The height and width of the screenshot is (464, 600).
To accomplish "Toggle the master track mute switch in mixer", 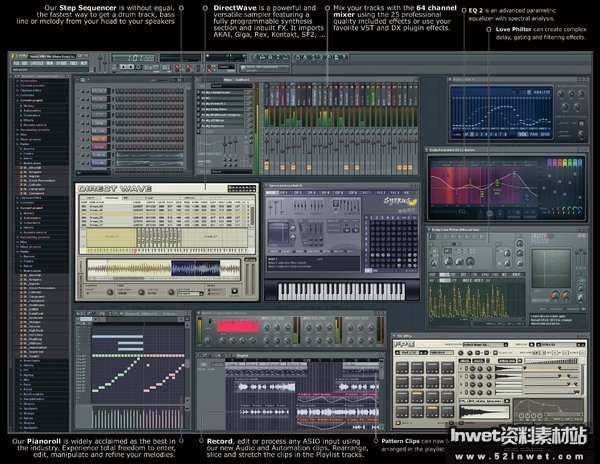I will pyautogui.click(x=267, y=130).
